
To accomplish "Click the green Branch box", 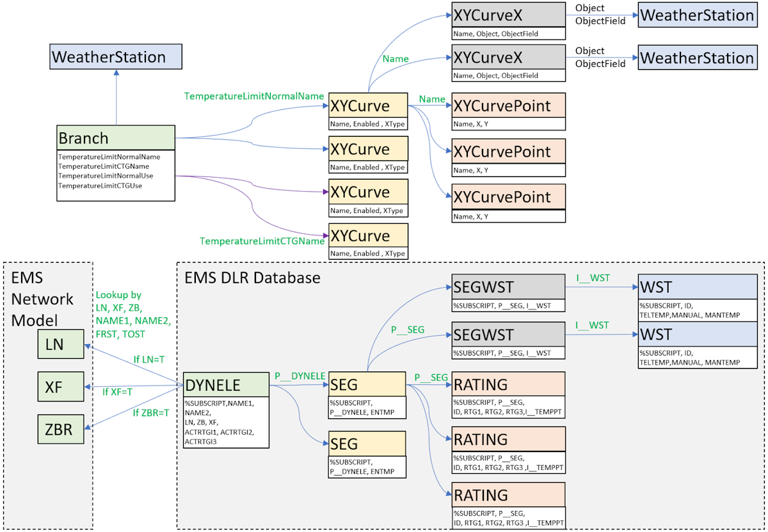I will click(116, 138).
